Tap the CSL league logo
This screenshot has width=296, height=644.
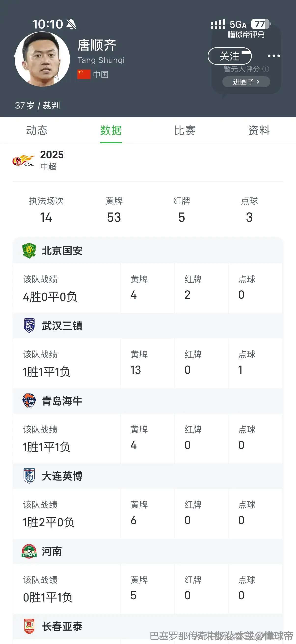pyautogui.click(x=24, y=160)
